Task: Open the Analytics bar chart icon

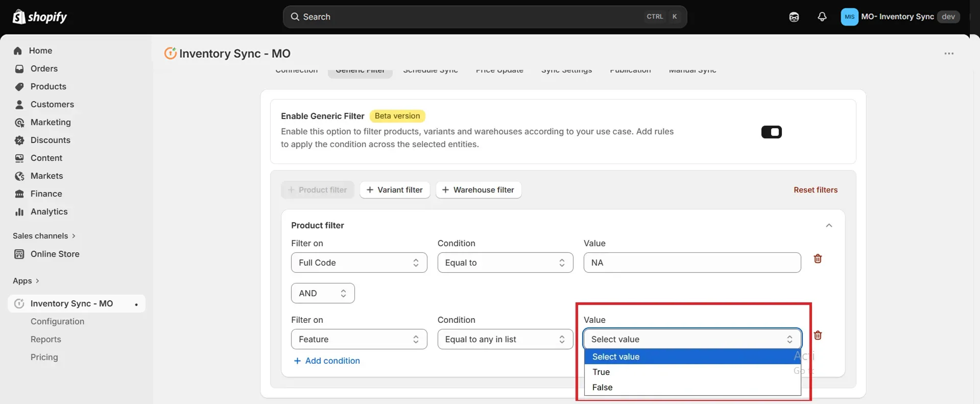Action: pyautogui.click(x=19, y=211)
